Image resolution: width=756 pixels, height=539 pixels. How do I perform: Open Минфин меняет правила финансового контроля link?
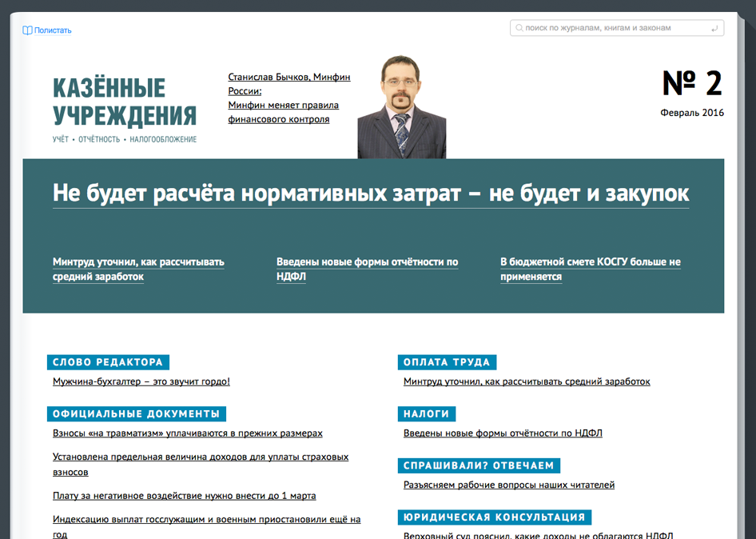click(x=283, y=112)
